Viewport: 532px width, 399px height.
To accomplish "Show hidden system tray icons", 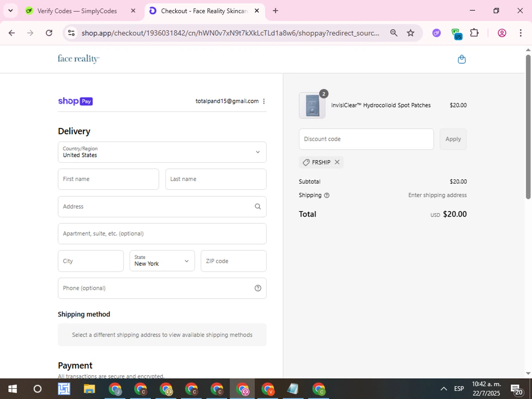I will click(444, 389).
